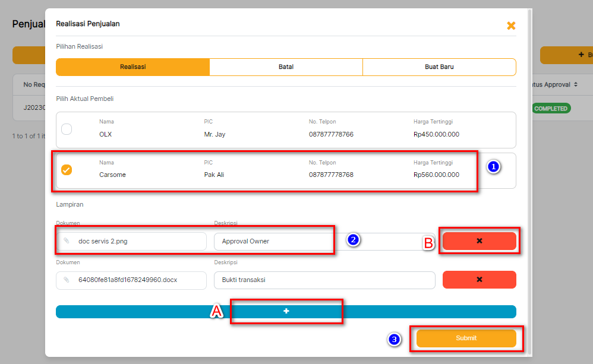The height and width of the screenshot is (364, 593).
Task: Click the Submit button
Action: coord(466,338)
